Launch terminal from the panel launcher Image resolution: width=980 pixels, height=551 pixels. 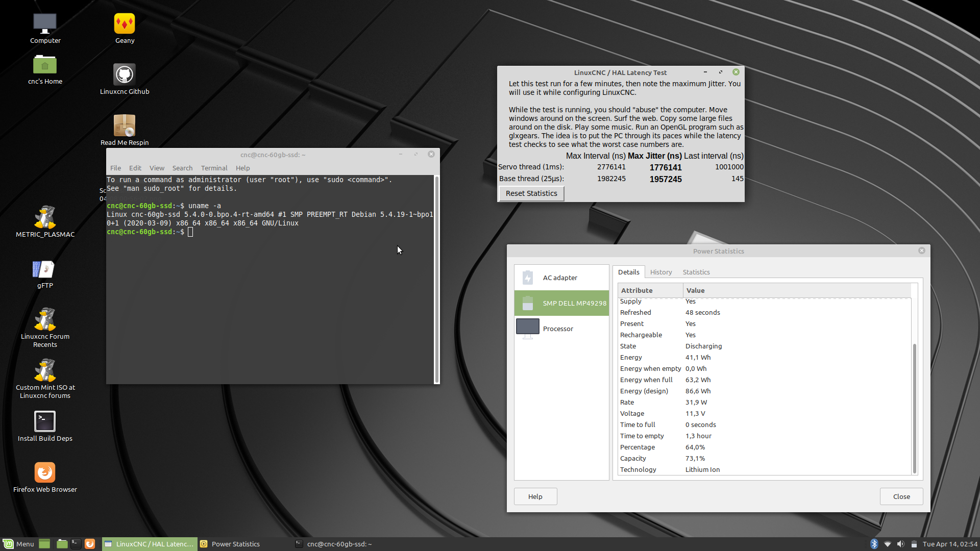click(x=76, y=544)
